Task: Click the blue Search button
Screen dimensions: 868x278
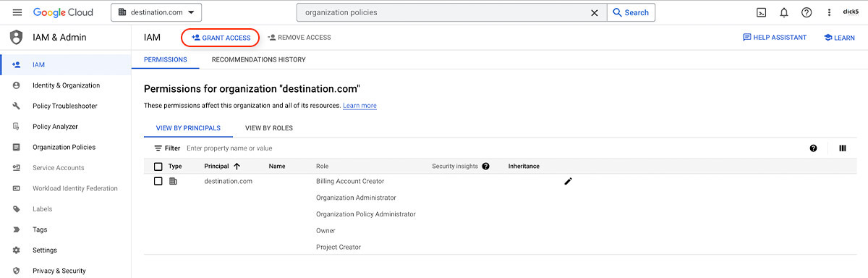Action: point(631,12)
